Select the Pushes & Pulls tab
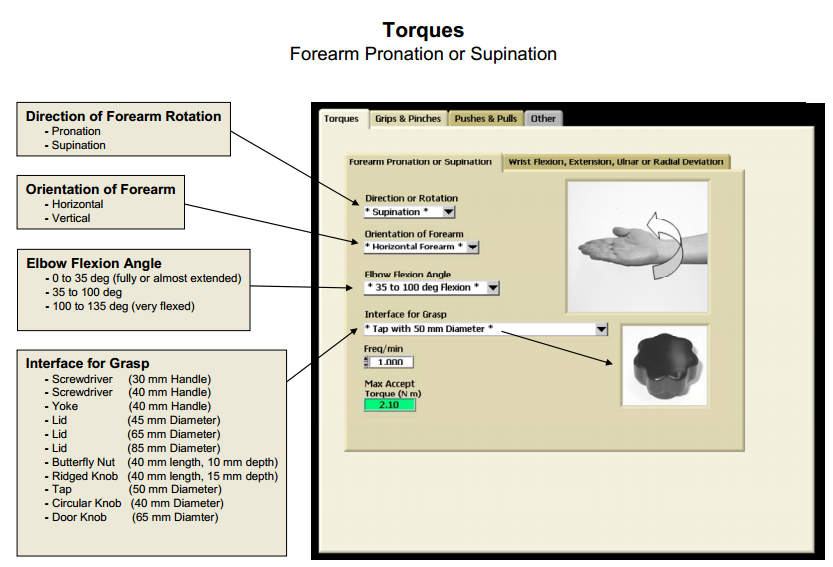Screen dimensions: 833x567 click(x=485, y=119)
